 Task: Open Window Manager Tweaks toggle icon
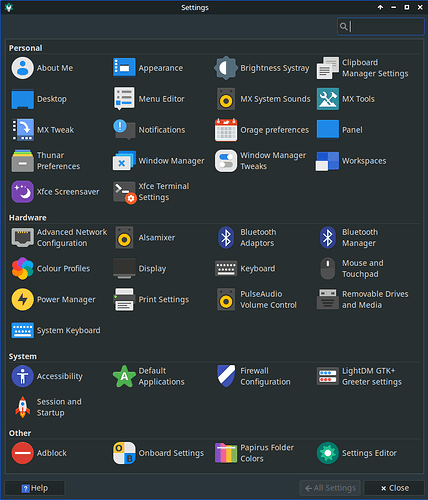pyautogui.click(x=226, y=161)
